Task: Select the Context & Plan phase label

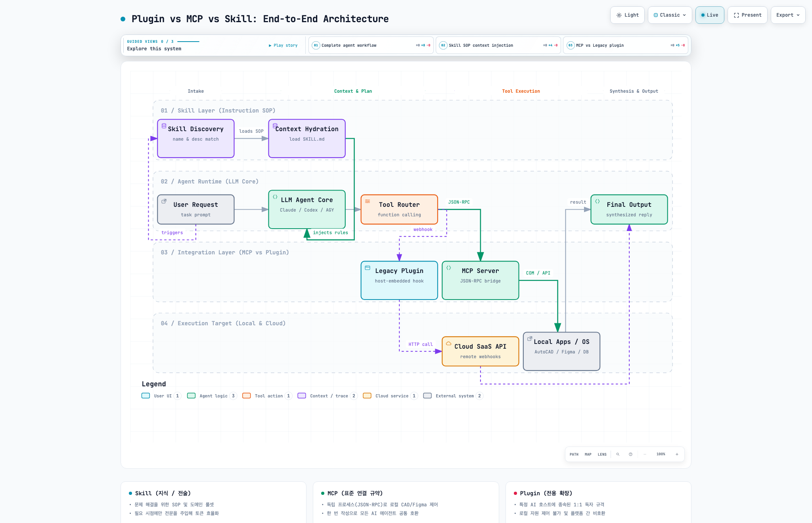Action: 353,91
